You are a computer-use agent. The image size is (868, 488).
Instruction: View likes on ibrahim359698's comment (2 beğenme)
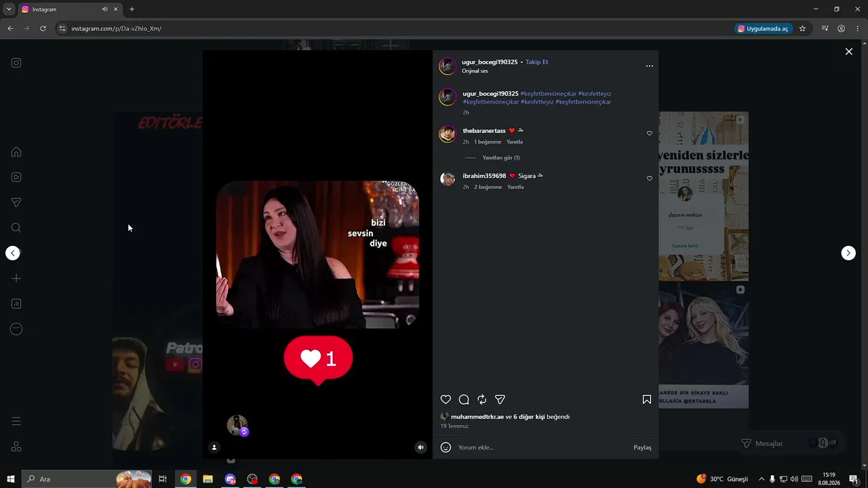pos(488,187)
